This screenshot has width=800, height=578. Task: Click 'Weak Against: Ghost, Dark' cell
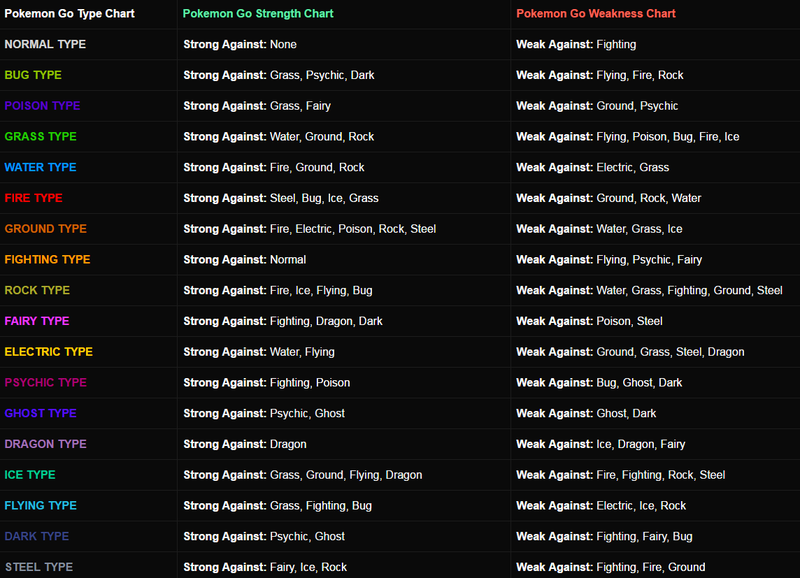[x=586, y=413]
